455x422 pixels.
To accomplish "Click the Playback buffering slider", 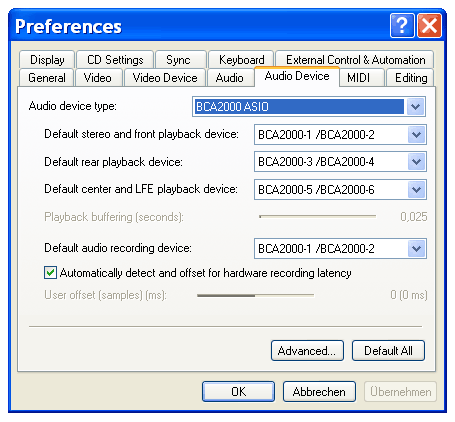I will point(317,216).
